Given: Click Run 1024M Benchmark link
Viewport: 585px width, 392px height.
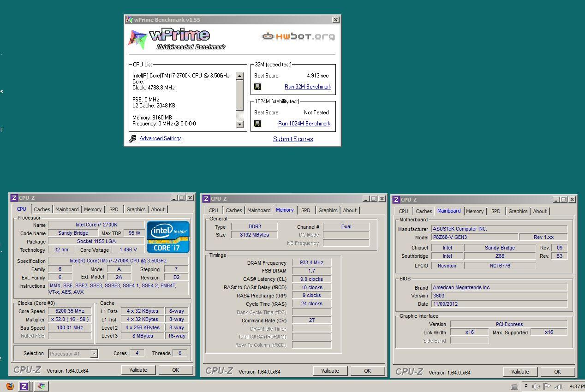Looking at the screenshot, I should pyautogui.click(x=304, y=124).
